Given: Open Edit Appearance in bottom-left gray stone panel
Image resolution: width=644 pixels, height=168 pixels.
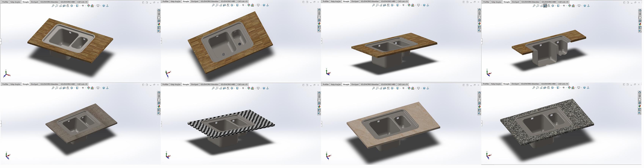Looking at the screenshot, I should [89, 88].
